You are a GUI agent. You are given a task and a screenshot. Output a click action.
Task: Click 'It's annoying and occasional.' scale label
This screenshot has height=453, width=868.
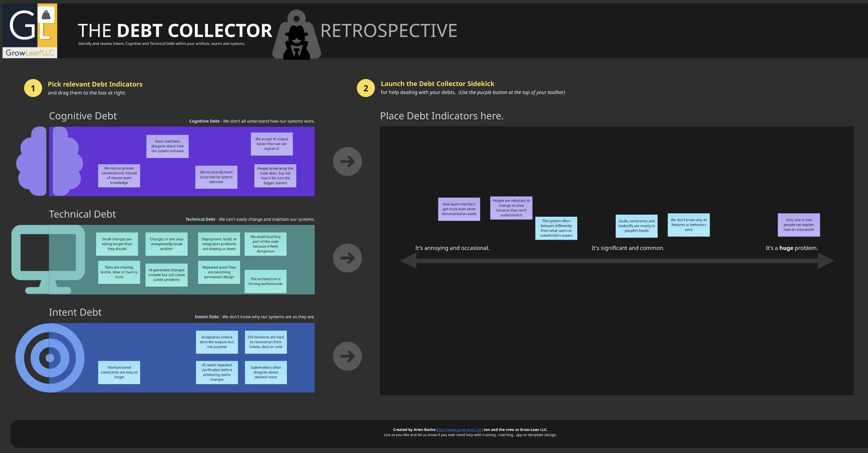click(452, 248)
